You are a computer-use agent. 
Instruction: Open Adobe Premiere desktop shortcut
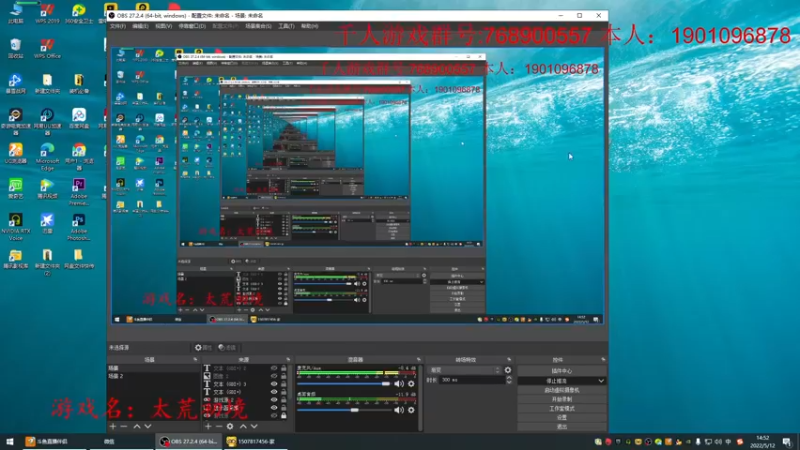tap(79, 191)
